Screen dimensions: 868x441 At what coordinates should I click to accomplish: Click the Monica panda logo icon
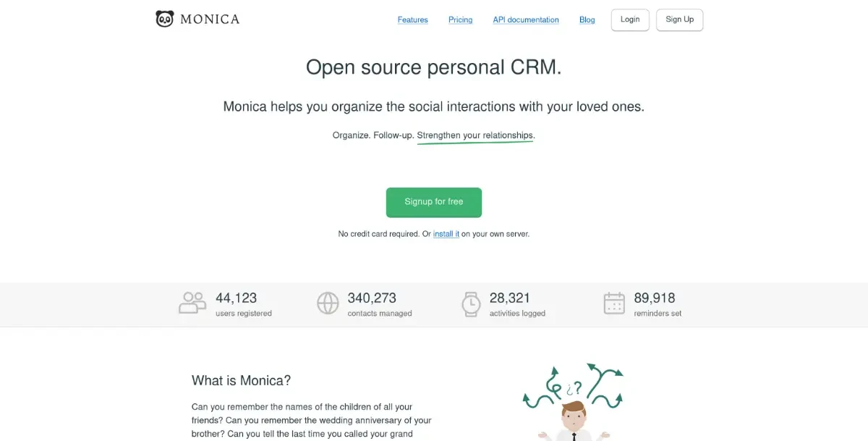click(165, 20)
